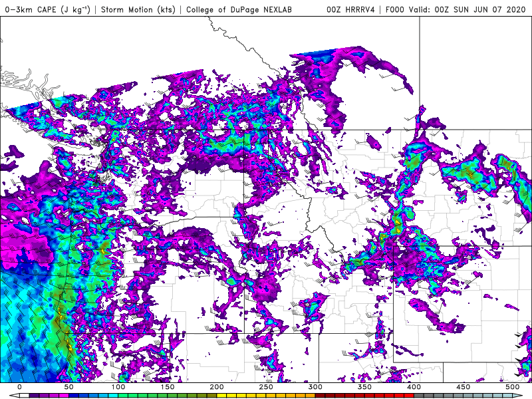532x399 pixels.
Task: Click the '00Z HRRRV4' model run label
Action: pos(350,9)
